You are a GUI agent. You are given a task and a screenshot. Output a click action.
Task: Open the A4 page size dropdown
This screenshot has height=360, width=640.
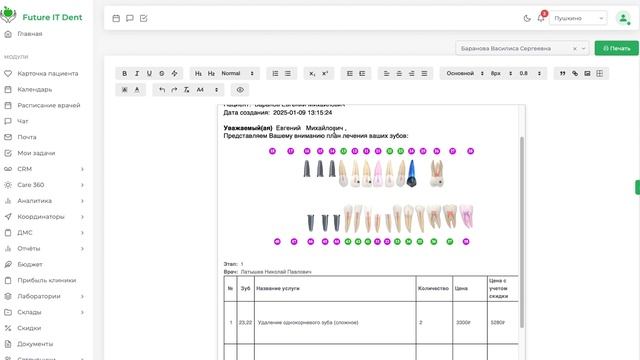coord(207,90)
